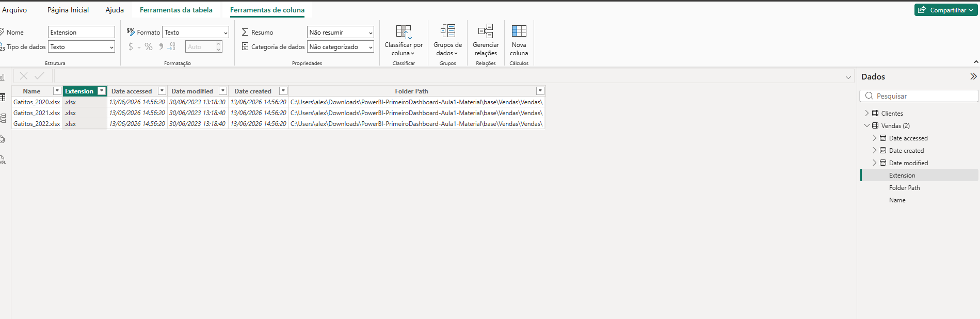Open the Resumo dropdown showing Não resumir

(x=341, y=32)
